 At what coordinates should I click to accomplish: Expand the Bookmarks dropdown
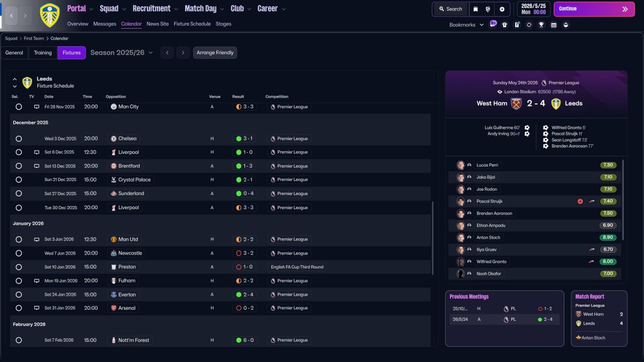pyautogui.click(x=466, y=25)
